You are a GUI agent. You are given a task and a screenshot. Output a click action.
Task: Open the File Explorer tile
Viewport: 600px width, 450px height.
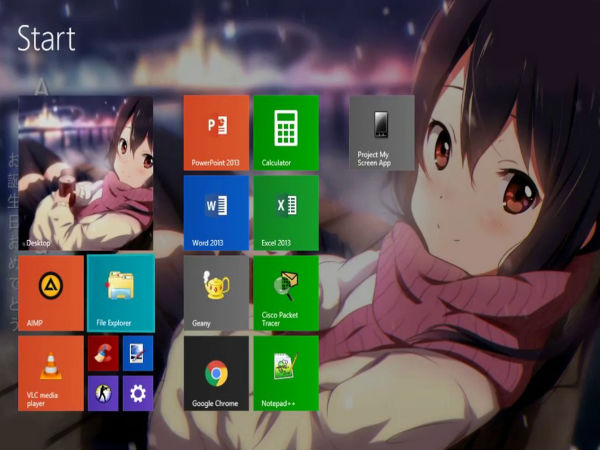coord(121,292)
